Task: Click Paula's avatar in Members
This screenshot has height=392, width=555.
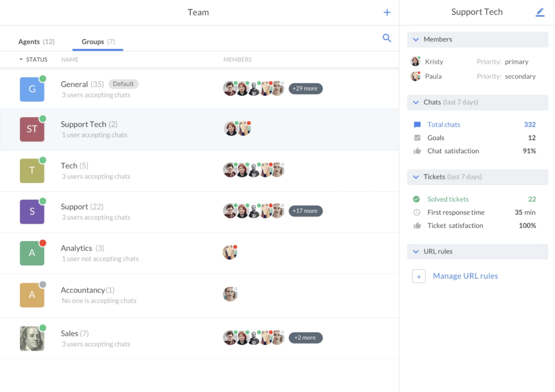Action: coord(415,76)
